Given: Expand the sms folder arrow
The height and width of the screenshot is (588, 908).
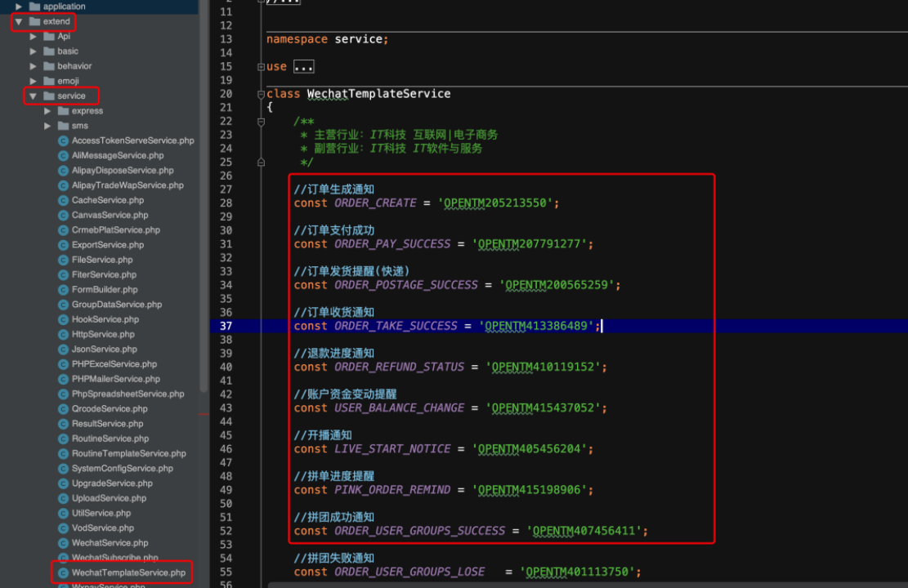Looking at the screenshot, I should click(47, 126).
